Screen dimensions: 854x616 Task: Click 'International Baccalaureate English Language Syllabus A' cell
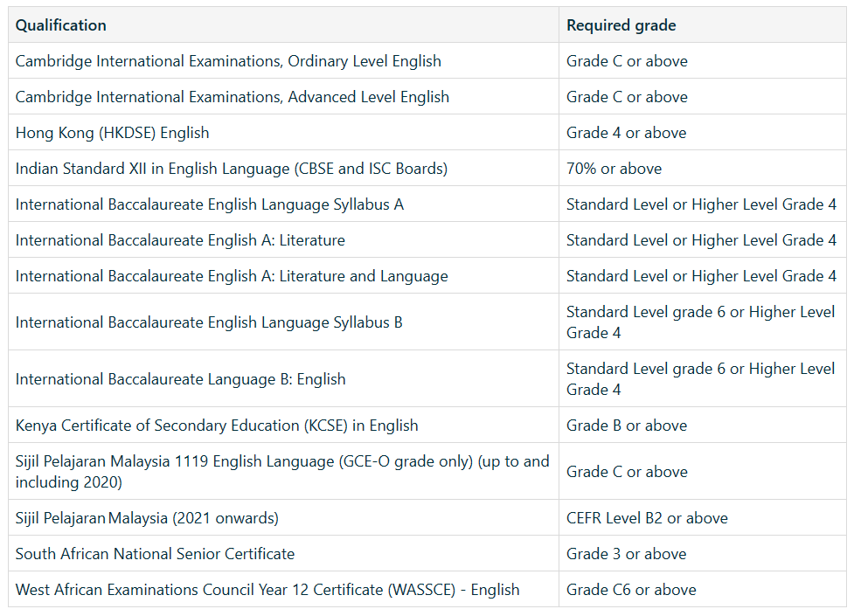pyautogui.click(x=283, y=204)
